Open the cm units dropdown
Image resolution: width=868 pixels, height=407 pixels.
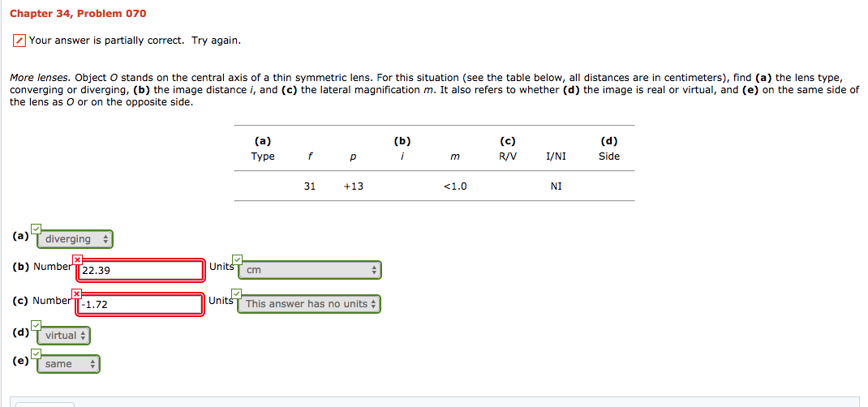[309, 271]
